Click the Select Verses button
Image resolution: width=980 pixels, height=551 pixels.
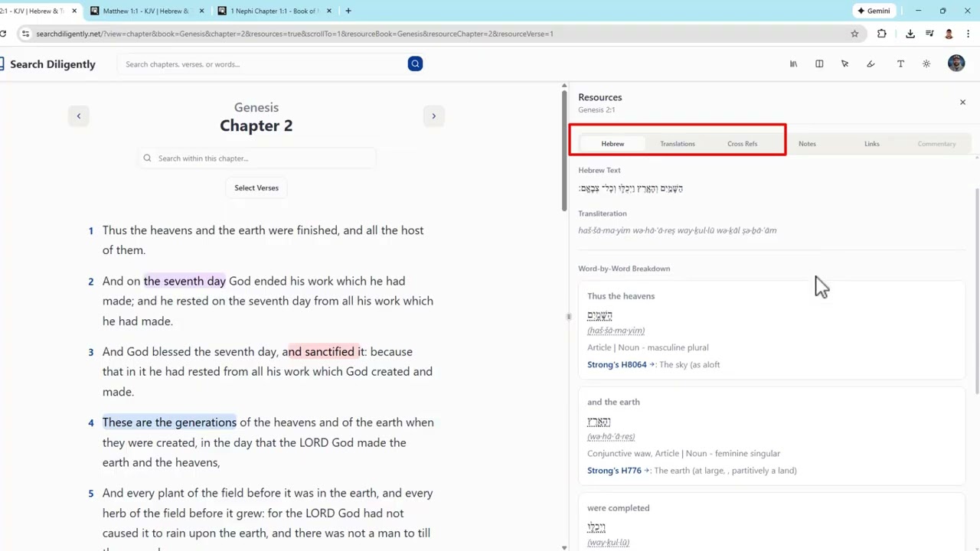(256, 188)
